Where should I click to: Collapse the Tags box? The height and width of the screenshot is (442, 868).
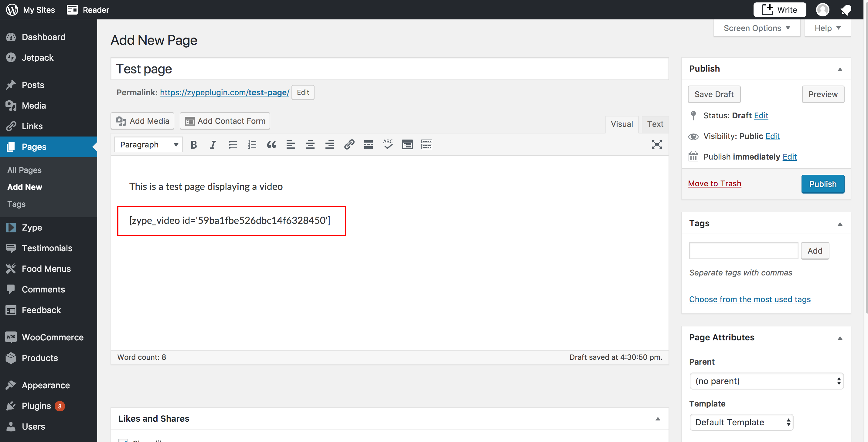[x=840, y=224]
